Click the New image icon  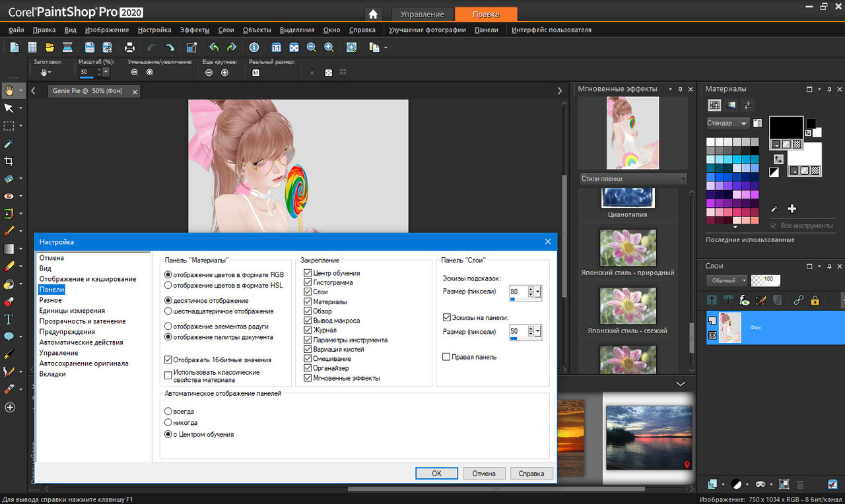pos(15,47)
